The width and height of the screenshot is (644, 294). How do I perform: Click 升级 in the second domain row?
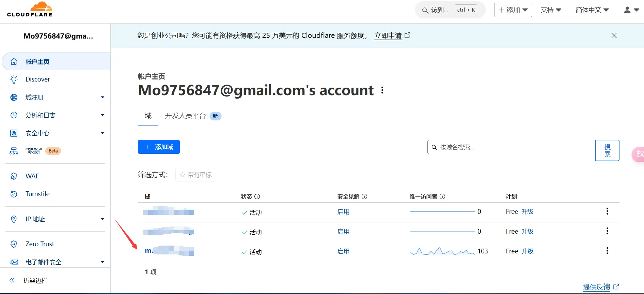[527, 231]
